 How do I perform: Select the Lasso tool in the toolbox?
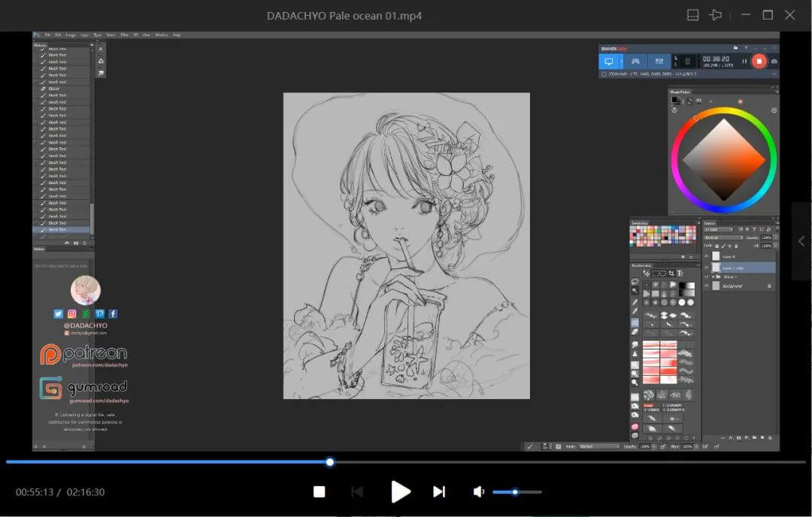coord(635,282)
